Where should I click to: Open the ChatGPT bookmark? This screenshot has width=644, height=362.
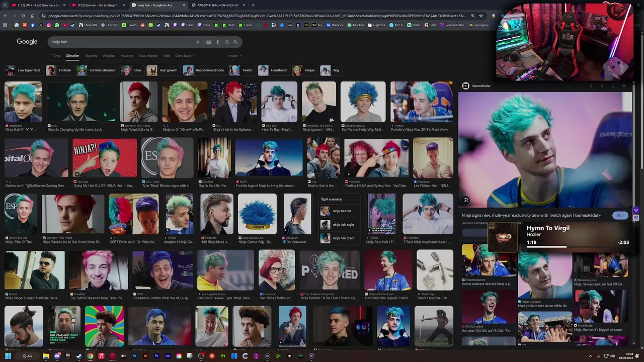tap(109, 25)
